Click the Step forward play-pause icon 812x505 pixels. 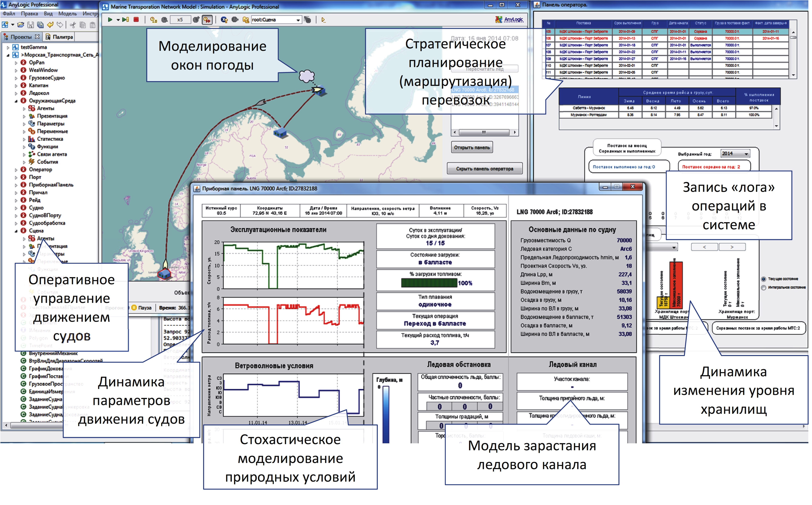(x=126, y=20)
